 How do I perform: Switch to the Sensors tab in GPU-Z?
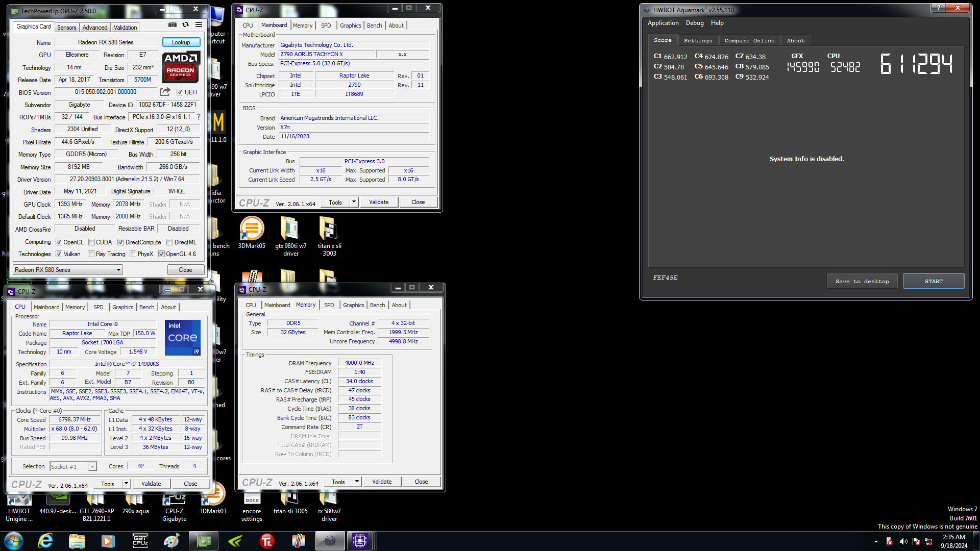point(66,28)
